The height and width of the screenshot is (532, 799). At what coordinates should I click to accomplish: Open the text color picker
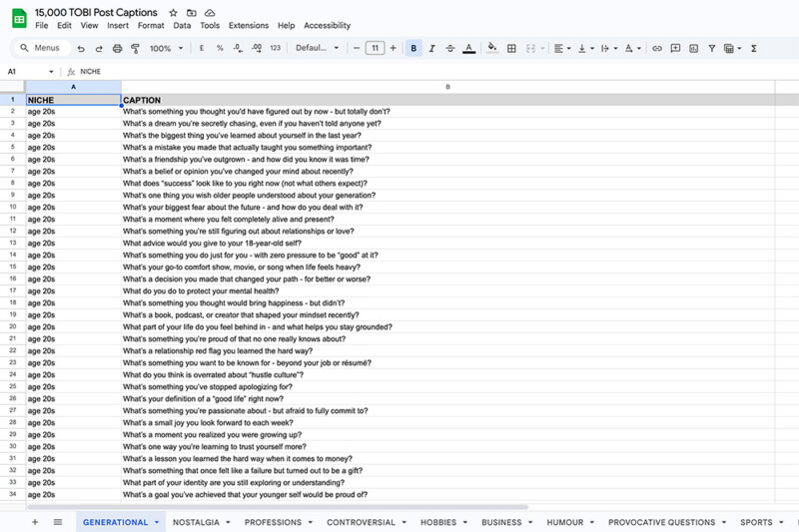coord(468,48)
